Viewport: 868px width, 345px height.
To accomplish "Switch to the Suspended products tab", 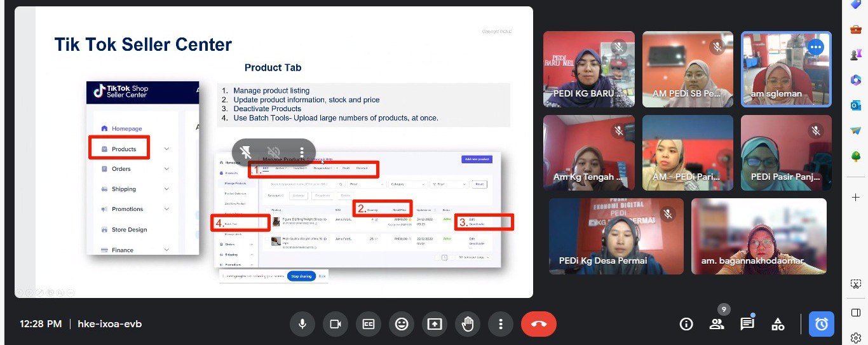I will 323,168.
